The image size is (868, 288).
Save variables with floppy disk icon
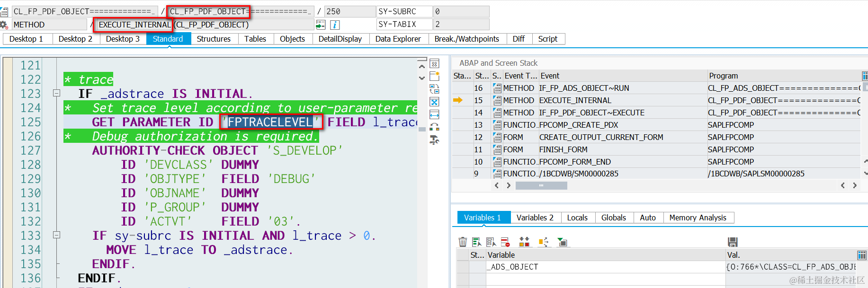tap(733, 242)
